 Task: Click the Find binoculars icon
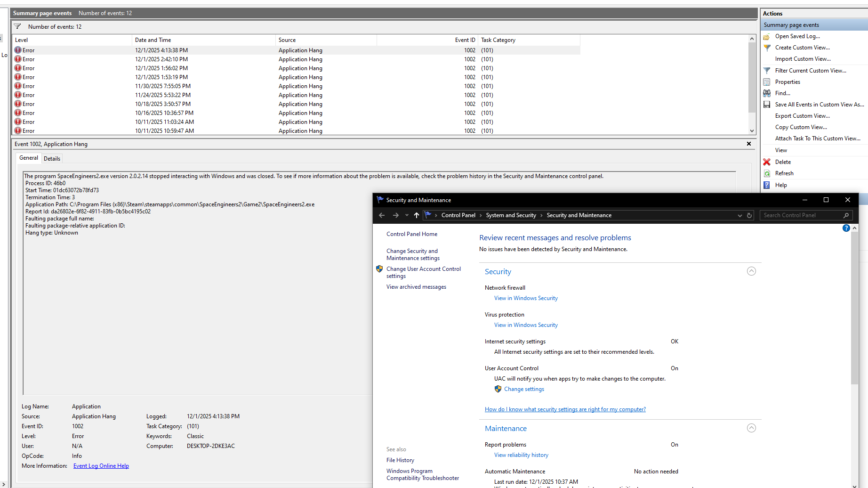[767, 93]
